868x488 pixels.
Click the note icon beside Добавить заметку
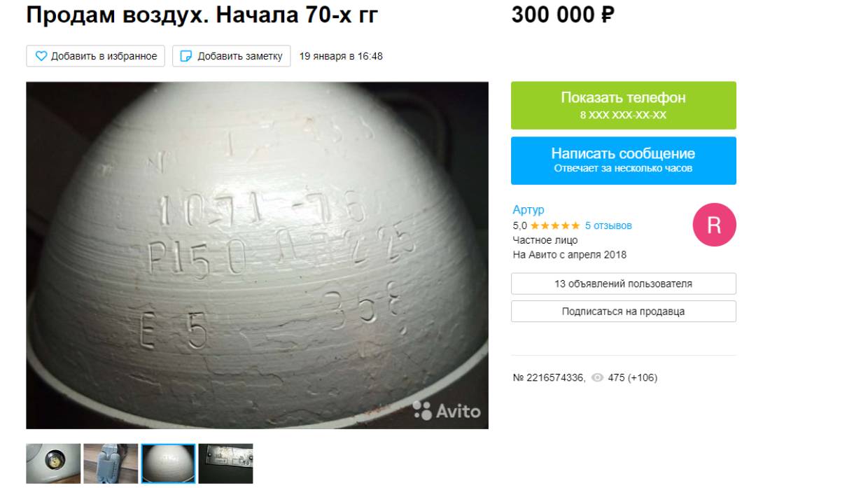tap(185, 56)
